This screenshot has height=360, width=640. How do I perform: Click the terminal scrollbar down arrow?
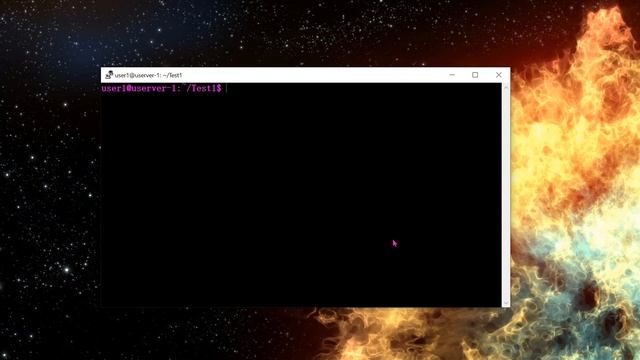point(506,303)
